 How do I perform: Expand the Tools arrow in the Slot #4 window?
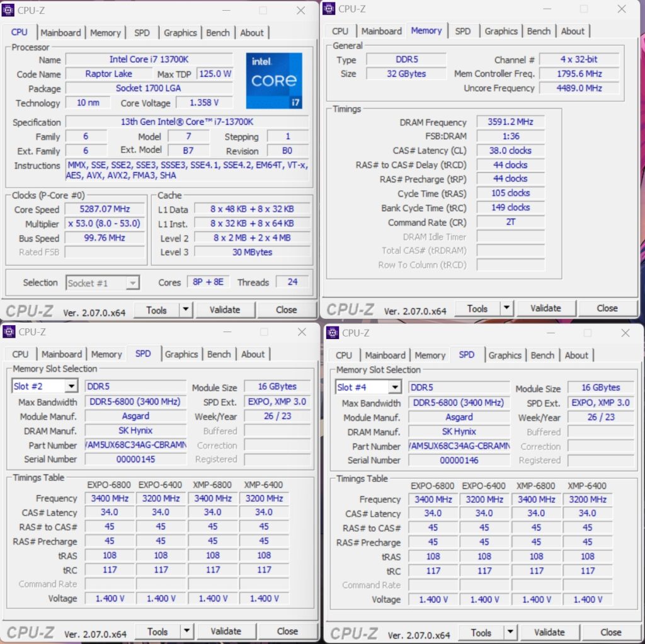pos(510,632)
